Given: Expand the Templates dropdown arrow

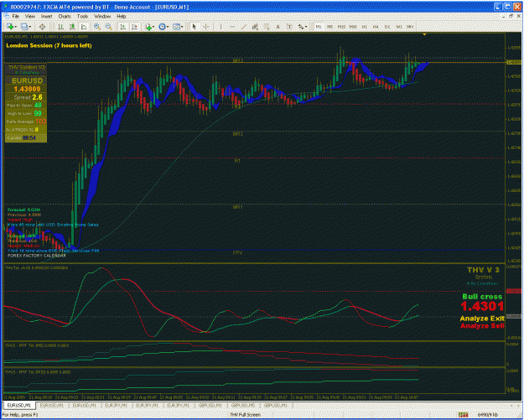Looking at the screenshot, I should tap(182, 27).
